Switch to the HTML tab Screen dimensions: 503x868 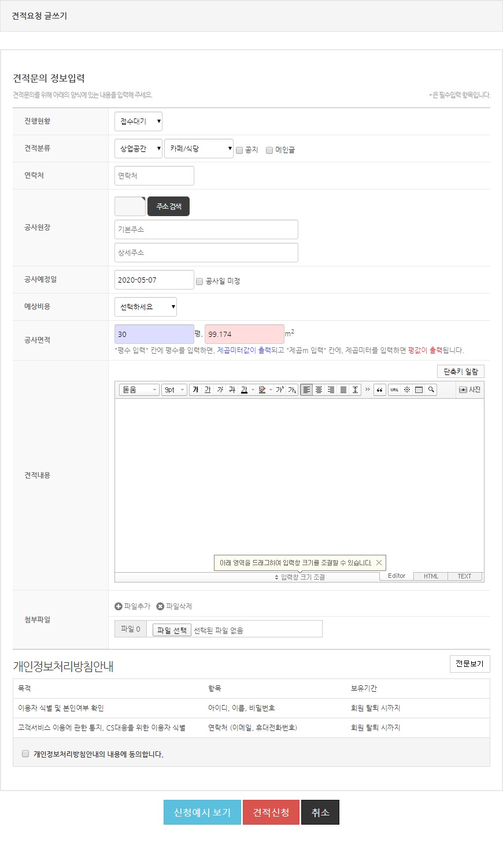[431, 576]
